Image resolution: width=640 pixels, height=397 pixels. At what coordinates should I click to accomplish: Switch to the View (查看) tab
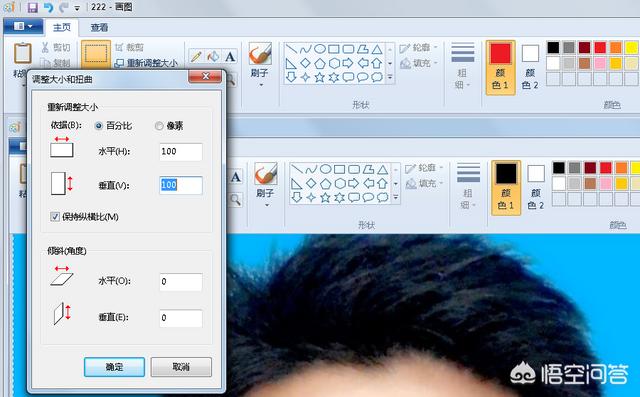coord(99,27)
